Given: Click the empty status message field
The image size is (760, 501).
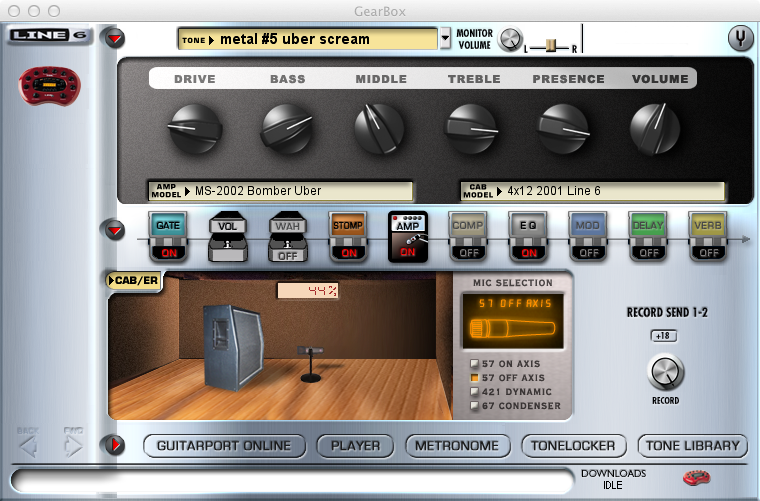Looking at the screenshot, I should click(x=292, y=482).
